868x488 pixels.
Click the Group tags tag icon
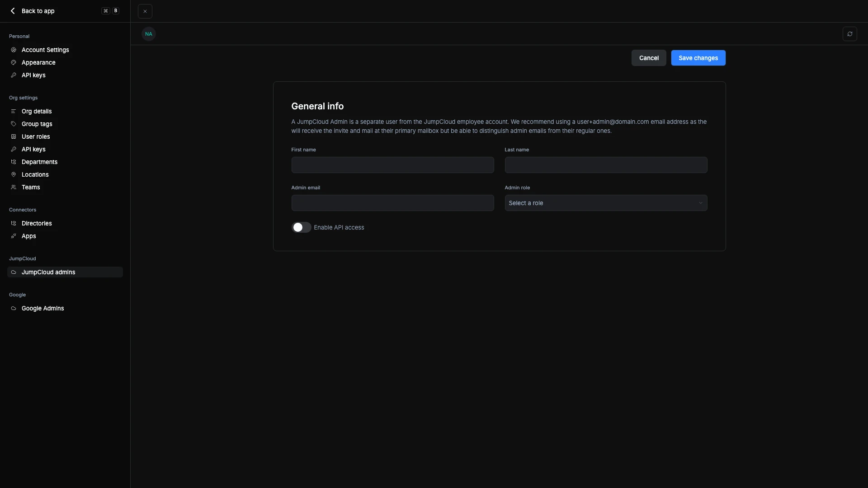14,124
